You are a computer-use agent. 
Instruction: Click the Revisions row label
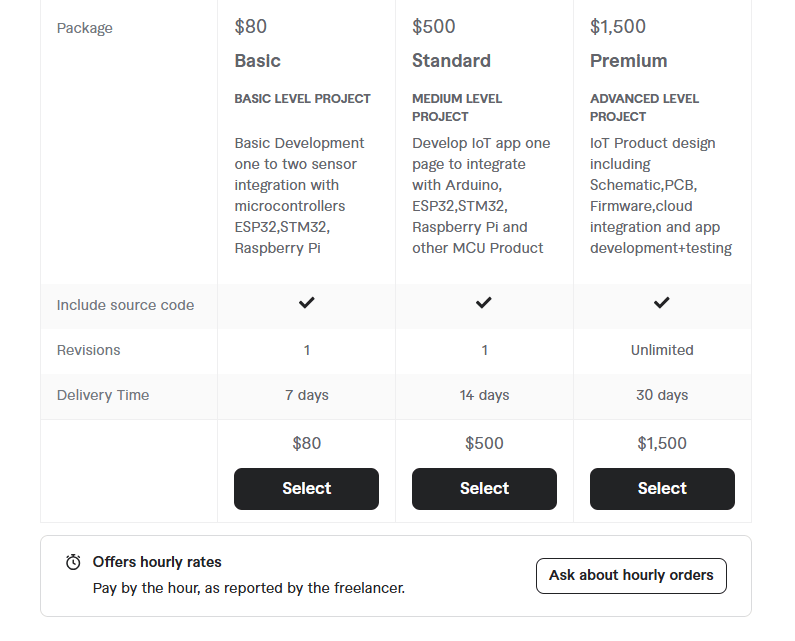tap(88, 350)
